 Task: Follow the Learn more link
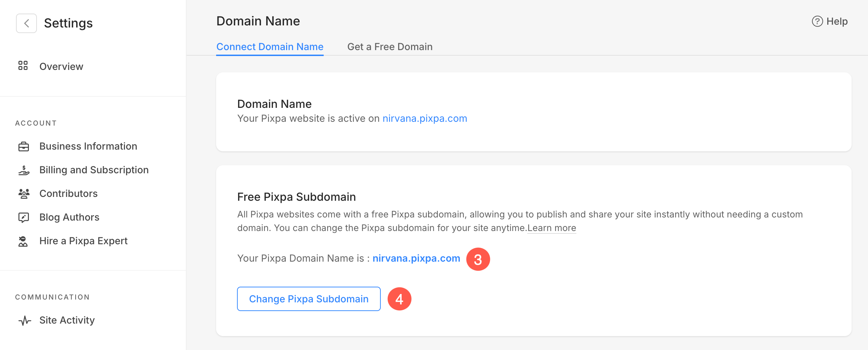[x=552, y=228]
